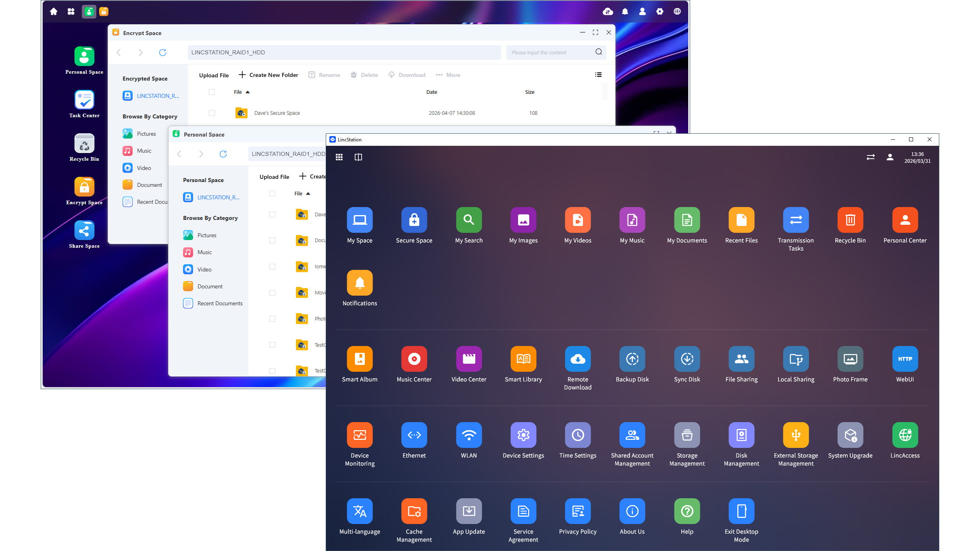
Task: Launch My Search
Action: coord(469,220)
